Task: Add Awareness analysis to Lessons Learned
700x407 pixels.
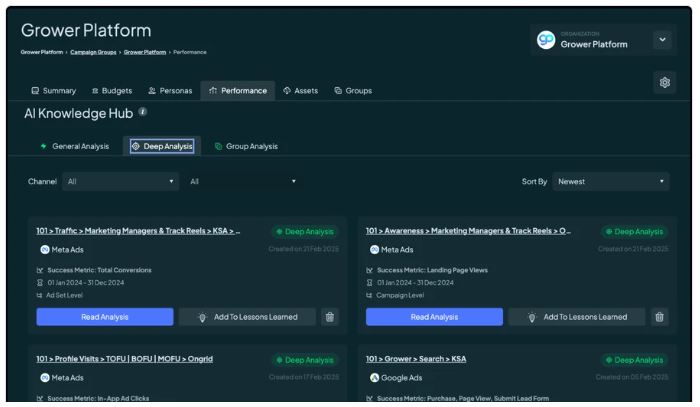Action: (577, 317)
